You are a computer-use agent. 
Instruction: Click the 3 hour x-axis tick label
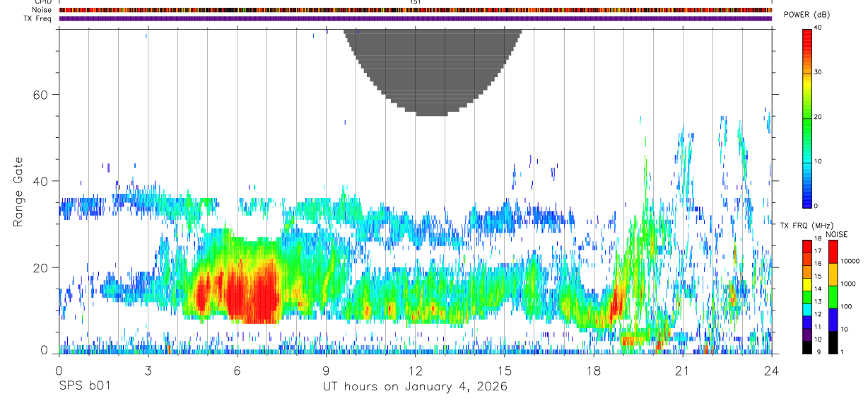click(148, 371)
